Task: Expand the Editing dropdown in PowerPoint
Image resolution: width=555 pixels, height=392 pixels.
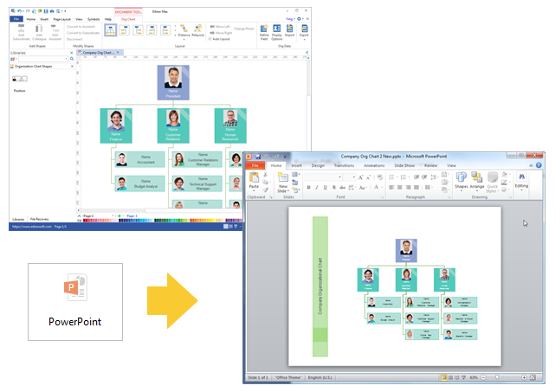Action: [521, 190]
